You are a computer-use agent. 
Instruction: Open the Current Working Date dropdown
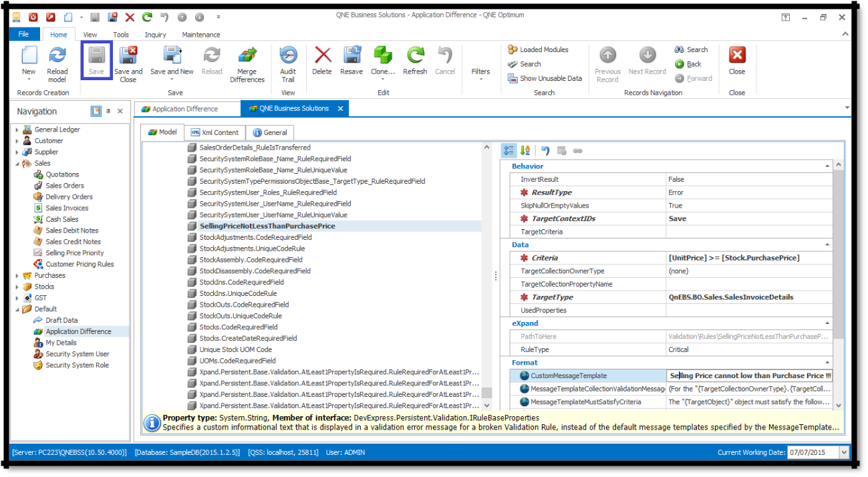point(844,452)
